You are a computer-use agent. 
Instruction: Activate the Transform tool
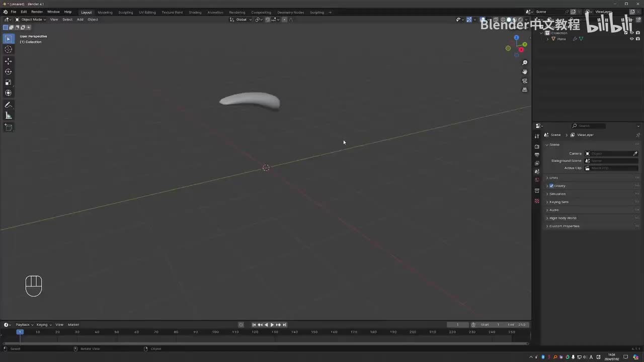click(x=8, y=93)
